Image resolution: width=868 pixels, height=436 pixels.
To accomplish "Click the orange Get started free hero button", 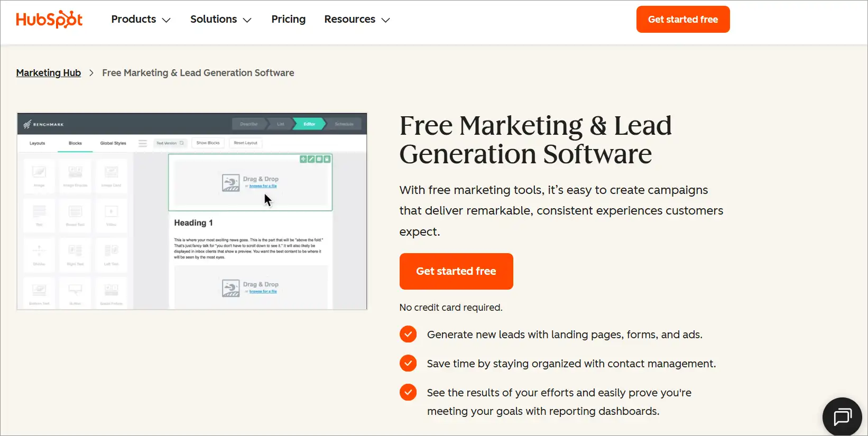I will 456,271.
